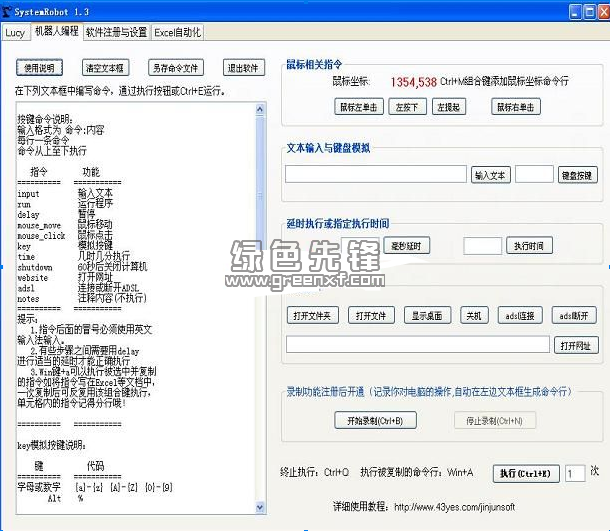Screen dimensions: 610x531
Task: Click the 执行(Ctrl+E) run button
Action: coord(525,473)
